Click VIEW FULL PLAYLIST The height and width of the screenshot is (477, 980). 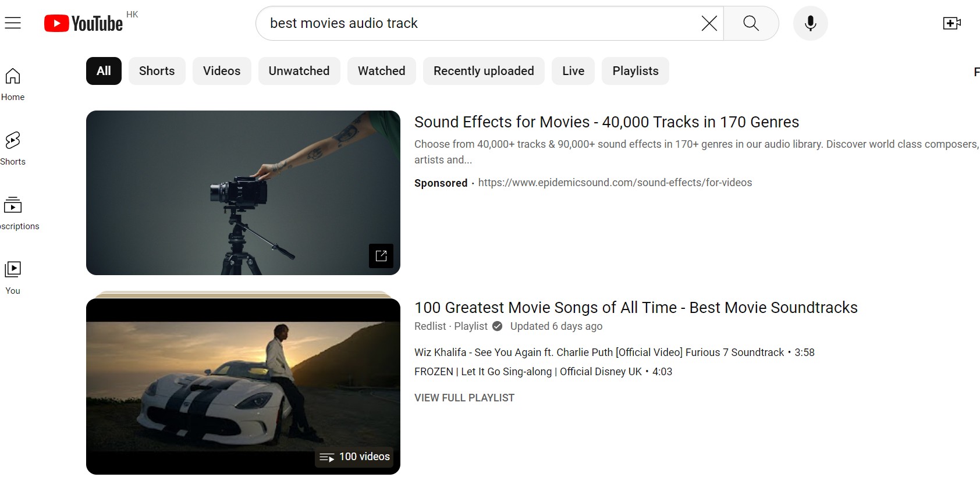pos(464,398)
